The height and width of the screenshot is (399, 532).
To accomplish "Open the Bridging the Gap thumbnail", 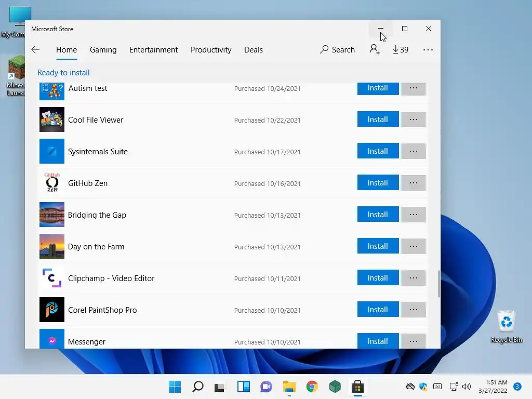I will [x=52, y=215].
